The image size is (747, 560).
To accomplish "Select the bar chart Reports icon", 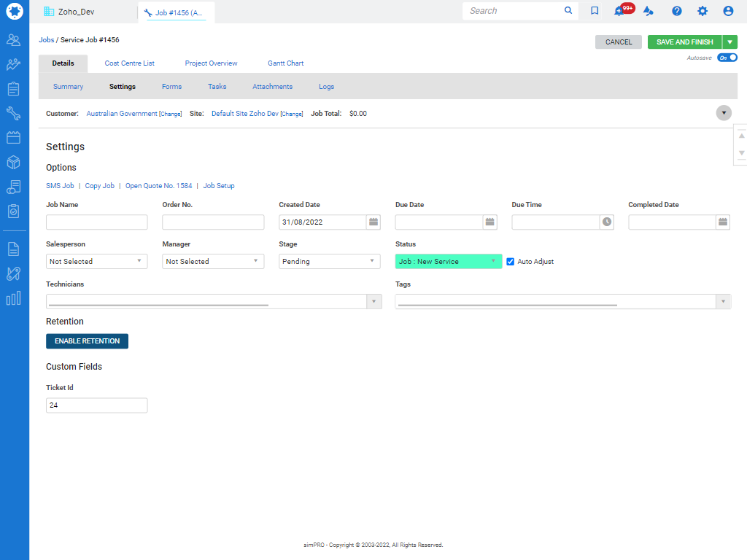I will tap(15, 297).
